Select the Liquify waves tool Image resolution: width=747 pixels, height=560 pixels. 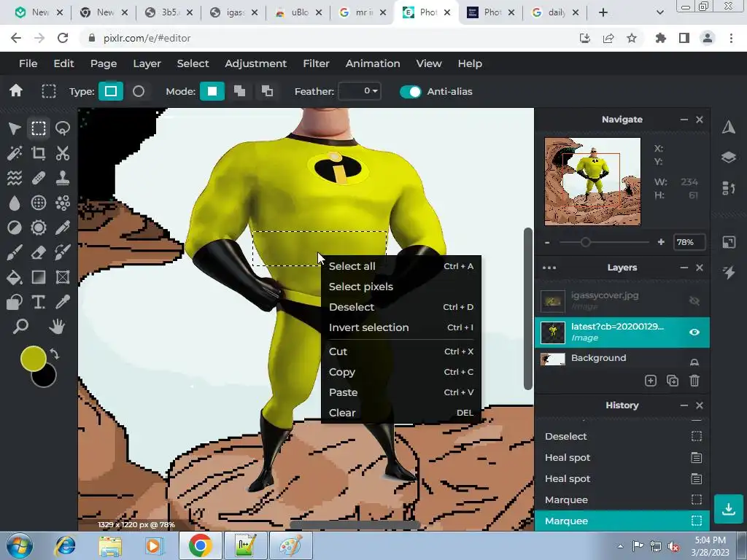click(15, 178)
